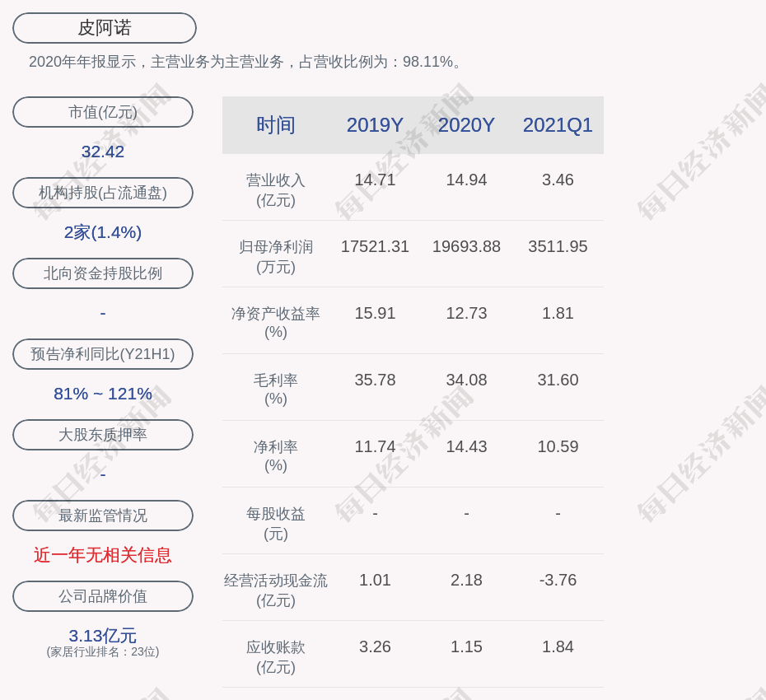Click the 皮阿诺 company name pill

105,28
